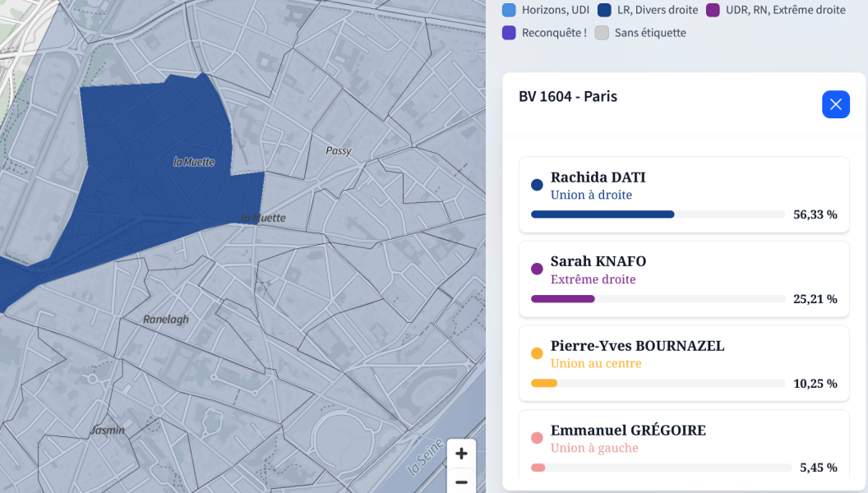The height and width of the screenshot is (493, 868).
Task: Click the UDR, RN, Extrême droite swatch
Action: coord(713,10)
